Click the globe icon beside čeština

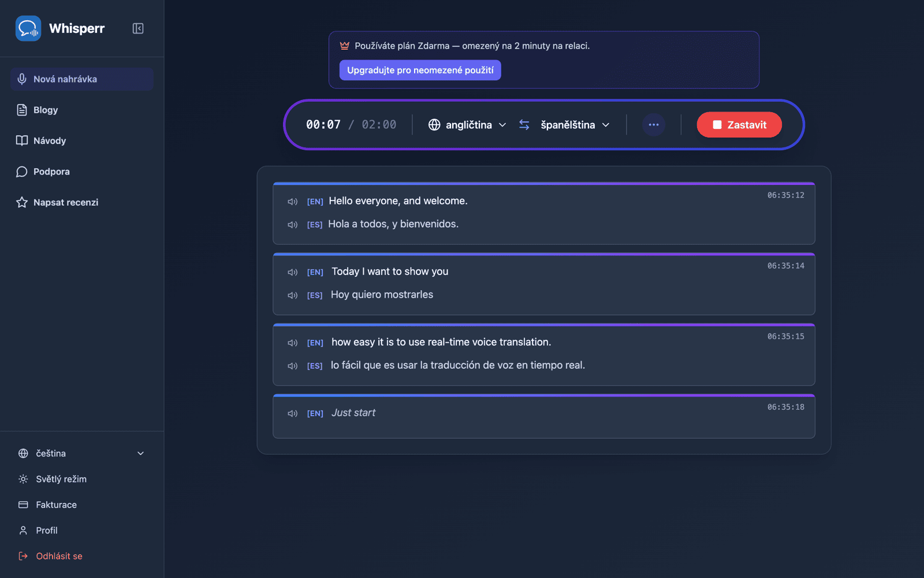23,453
